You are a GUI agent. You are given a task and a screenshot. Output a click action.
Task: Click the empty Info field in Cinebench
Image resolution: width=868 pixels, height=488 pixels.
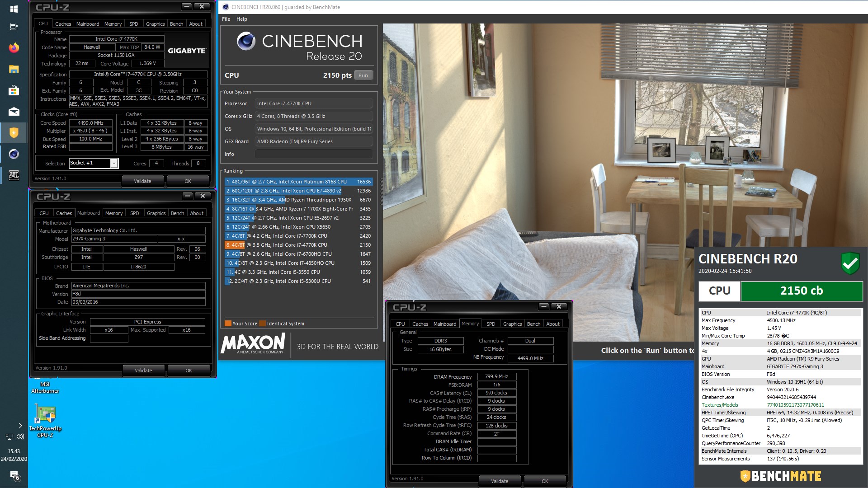click(314, 154)
